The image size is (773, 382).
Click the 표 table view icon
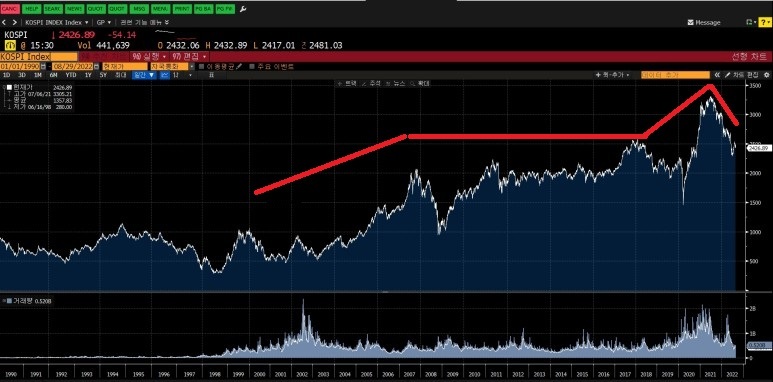click(211, 75)
